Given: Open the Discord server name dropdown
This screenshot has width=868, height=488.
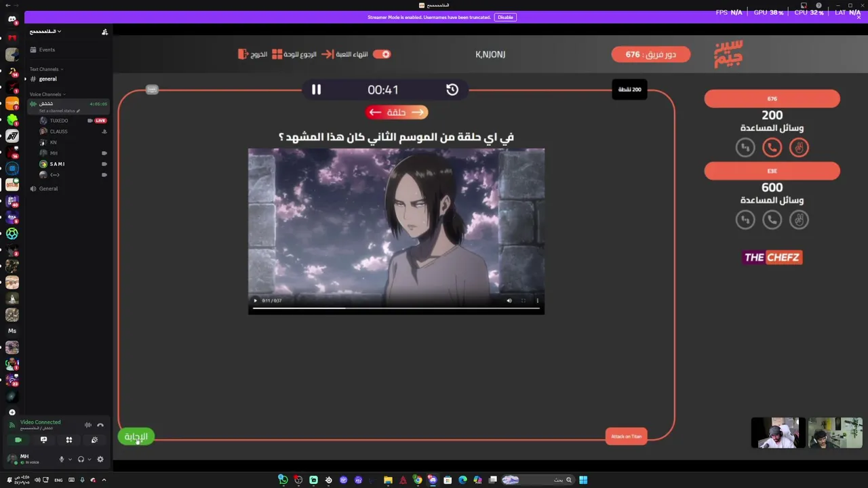Looking at the screenshot, I should coord(45,31).
